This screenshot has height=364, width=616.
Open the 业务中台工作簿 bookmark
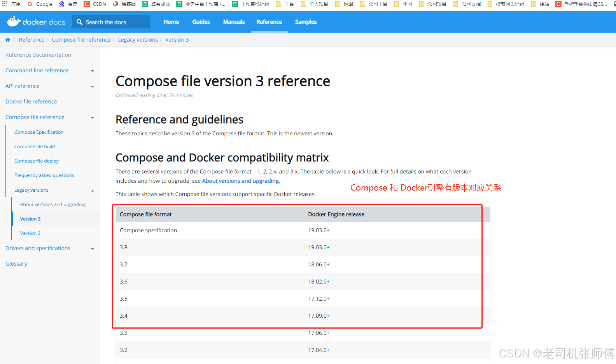(x=201, y=4)
